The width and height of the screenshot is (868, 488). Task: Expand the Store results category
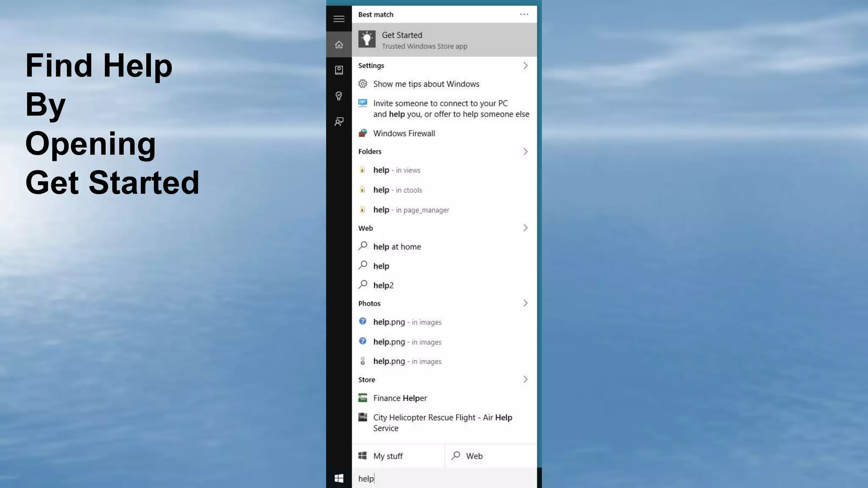pyautogui.click(x=525, y=380)
